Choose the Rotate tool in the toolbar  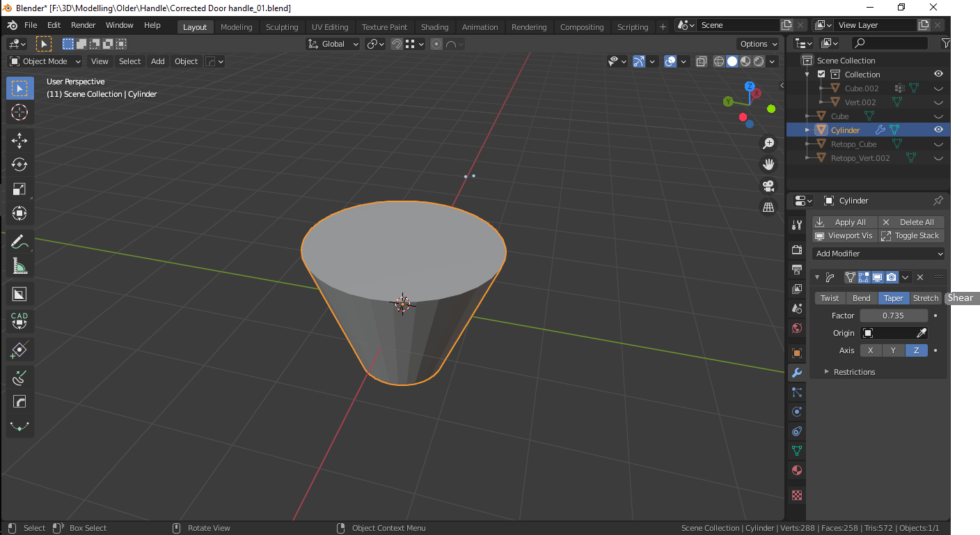[x=19, y=165]
